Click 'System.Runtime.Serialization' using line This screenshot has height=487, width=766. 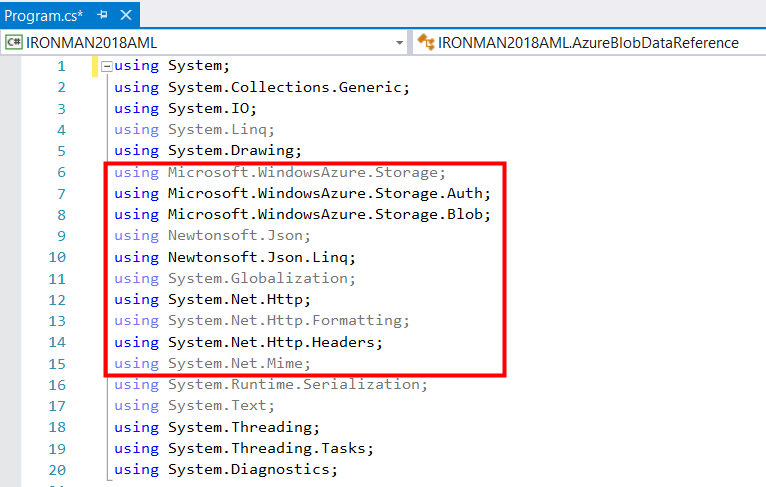[271, 384]
